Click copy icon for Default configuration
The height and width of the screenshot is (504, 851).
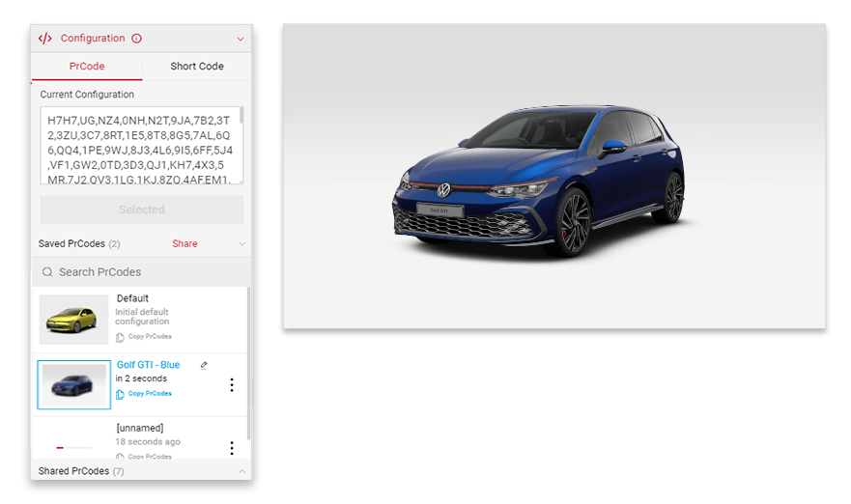pos(120,337)
